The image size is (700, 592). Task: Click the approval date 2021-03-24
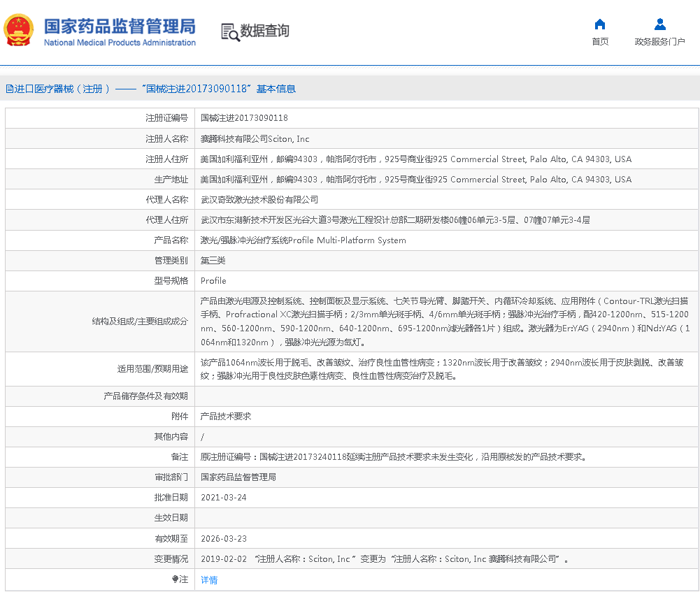pos(223,498)
